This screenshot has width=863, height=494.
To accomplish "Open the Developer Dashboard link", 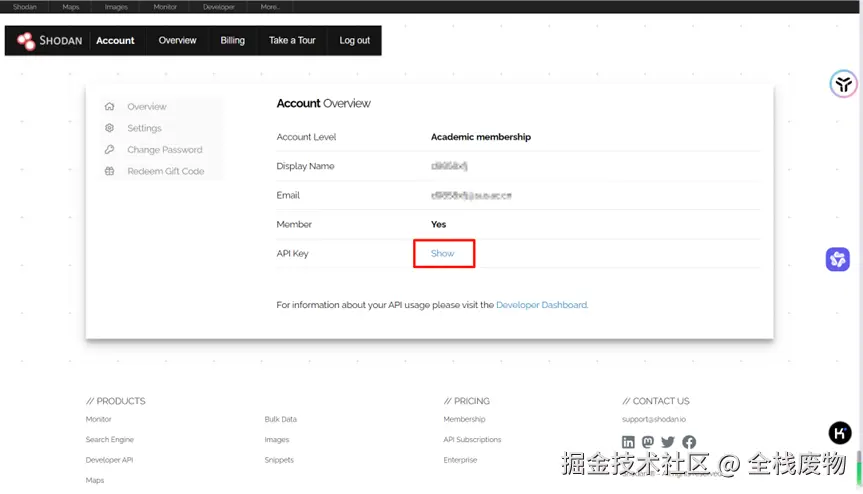I will [x=542, y=305].
